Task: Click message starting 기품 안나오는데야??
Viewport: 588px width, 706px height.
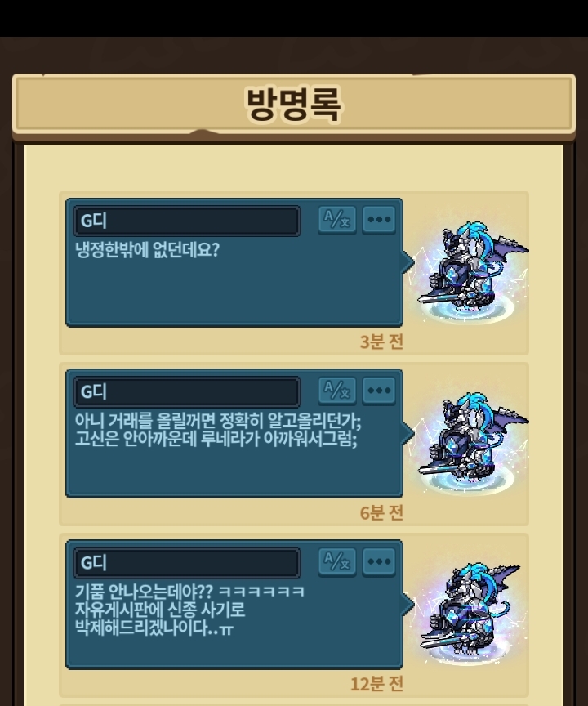Action: [x=189, y=610]
